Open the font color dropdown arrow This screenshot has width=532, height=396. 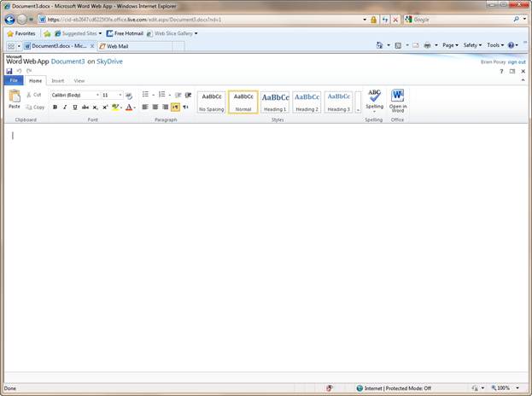pyautogui.click(x=135, y=108)
